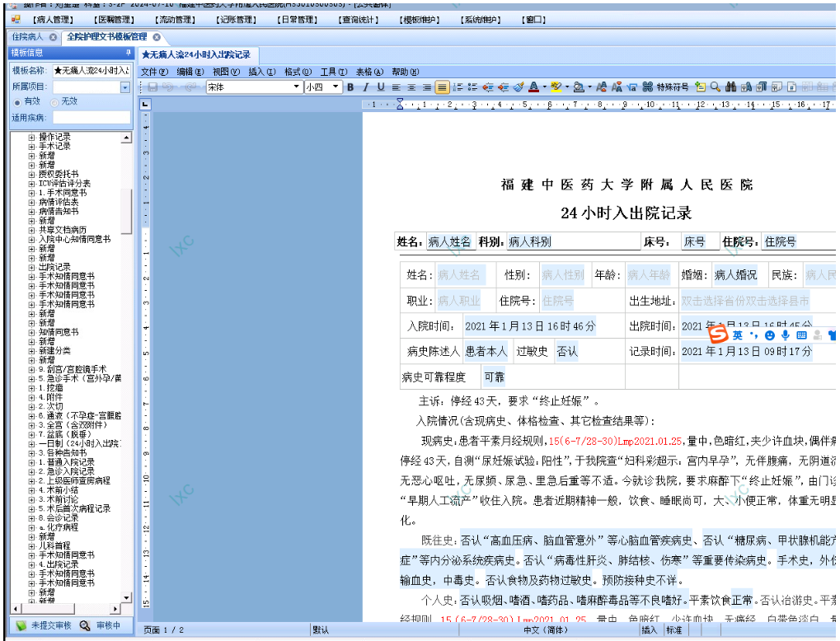Open the font name dropdown 宋体
The width and height of the screenshot is (840, 641).
click(295, 87)
